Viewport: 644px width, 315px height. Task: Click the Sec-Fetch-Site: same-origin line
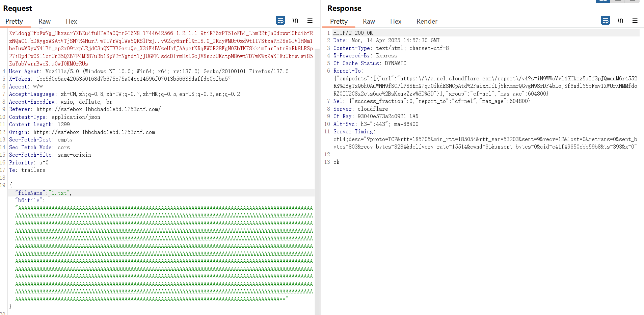tap(50, 155)
